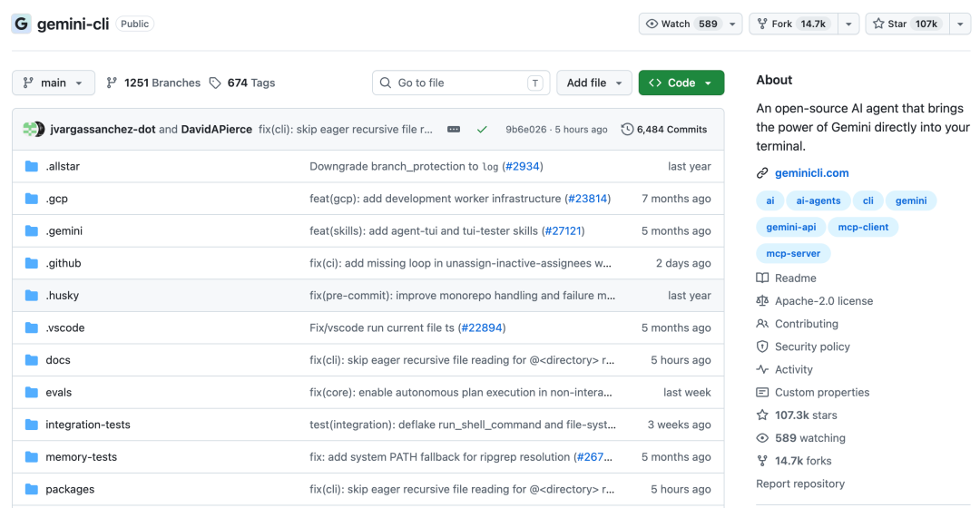This screenshot has width=980, height=508.
Task: Expand the Star lists dropdown arrow
Action: (x=960, y=24)
